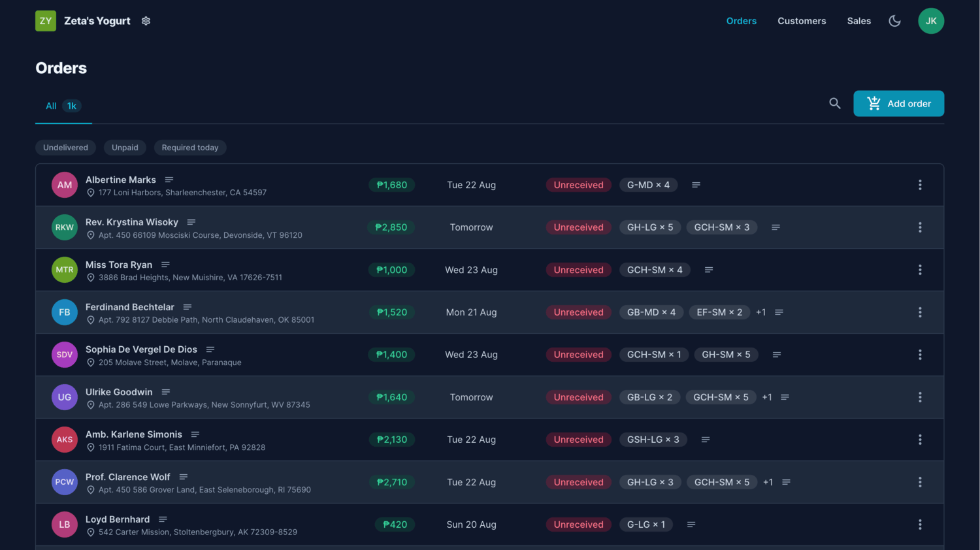Open JK user avatar menu
The height and width of the screenshot is (550, 980).
[931, 21]
